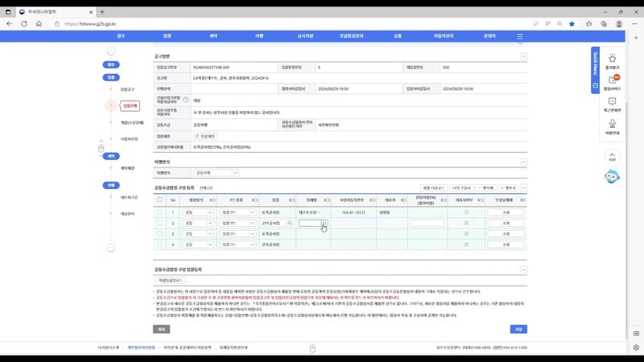Open the fourth menu in blue navbar
Screen dimensions: 644x362
tap(259, 36)
